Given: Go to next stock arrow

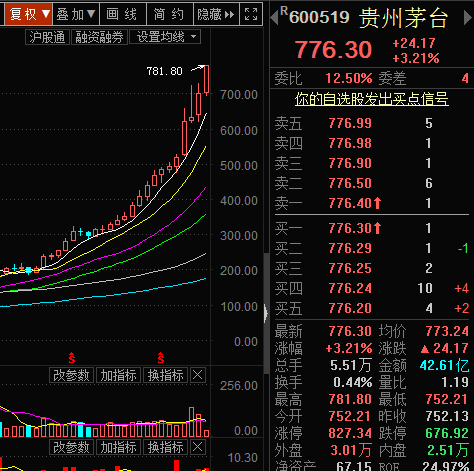Looking at the screenshot, I should click(x=468, y=18).
